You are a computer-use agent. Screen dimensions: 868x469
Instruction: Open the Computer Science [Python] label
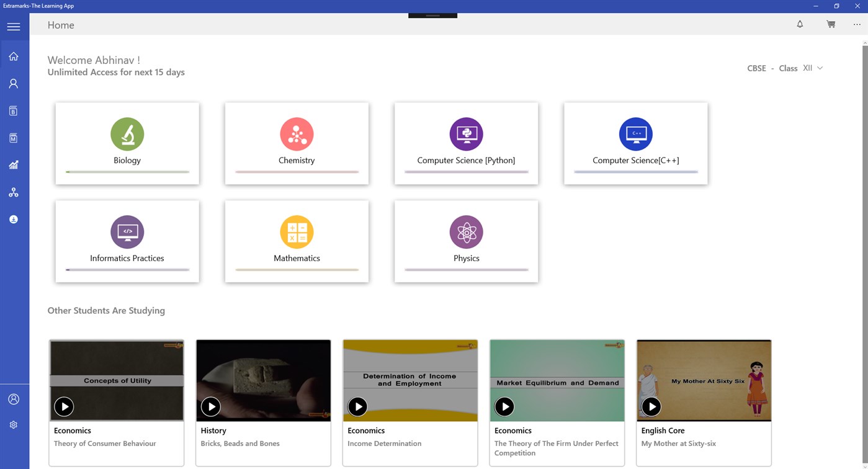(x=466, y=160)
